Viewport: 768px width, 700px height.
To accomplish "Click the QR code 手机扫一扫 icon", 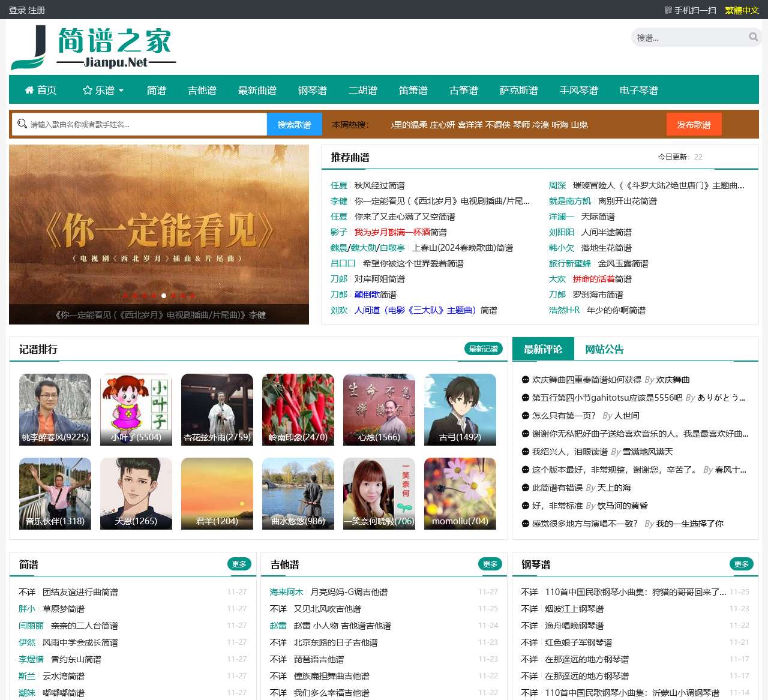I will click(x=668, y=10).
